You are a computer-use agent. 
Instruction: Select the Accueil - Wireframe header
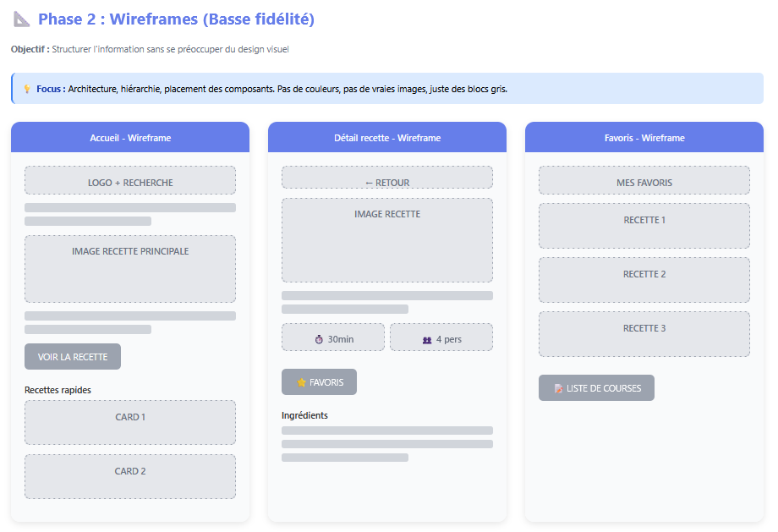click(x=130, y=138)
